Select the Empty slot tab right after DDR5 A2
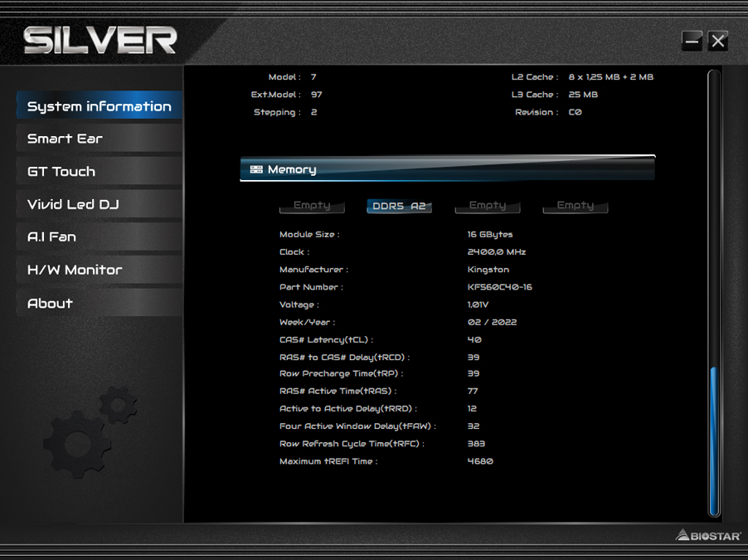This screenshot has width=748, height=560. pos(487,205)
